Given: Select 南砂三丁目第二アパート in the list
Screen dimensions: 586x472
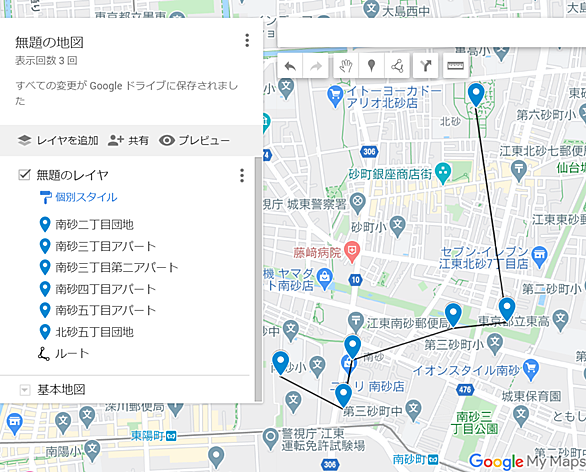Looking at the screenshot, I should (x=109, y=267).
